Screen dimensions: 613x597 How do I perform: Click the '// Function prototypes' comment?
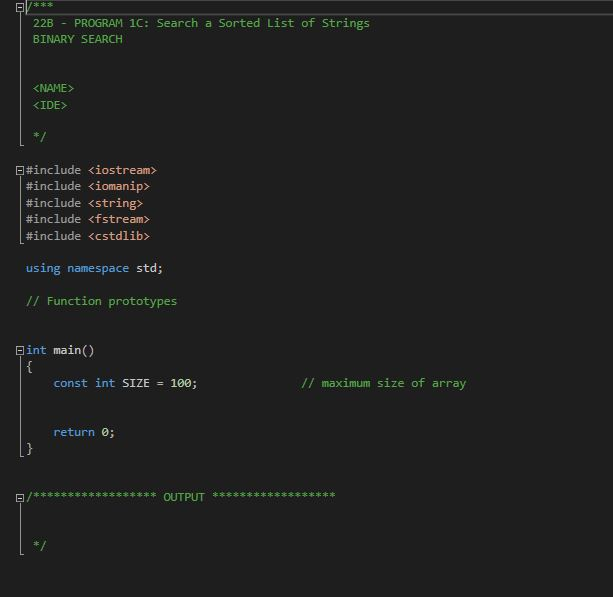[101, 301]
